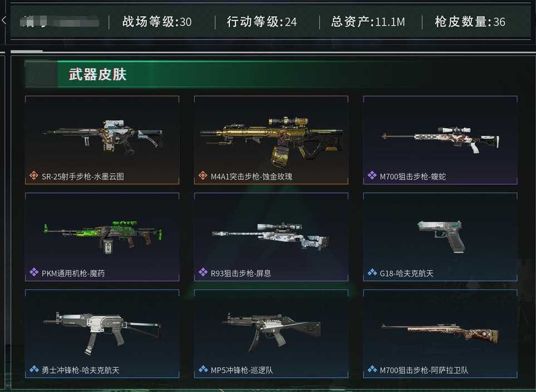The height and width of the screenshot is (392, 536).
Task: Click purple rarity icon beside R93狙击步枪-屏息
Action: point(203,272)
